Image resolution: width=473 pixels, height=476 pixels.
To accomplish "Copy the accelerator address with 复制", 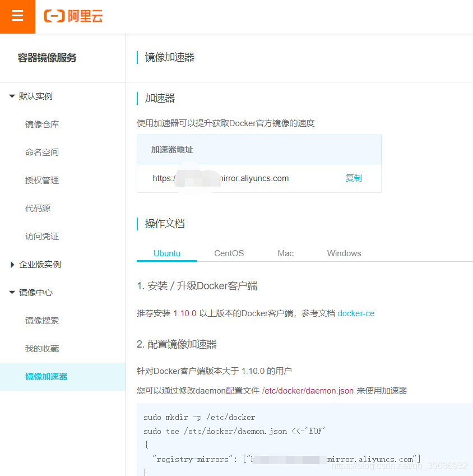I will pyautogui.click(x=354, y=178).
